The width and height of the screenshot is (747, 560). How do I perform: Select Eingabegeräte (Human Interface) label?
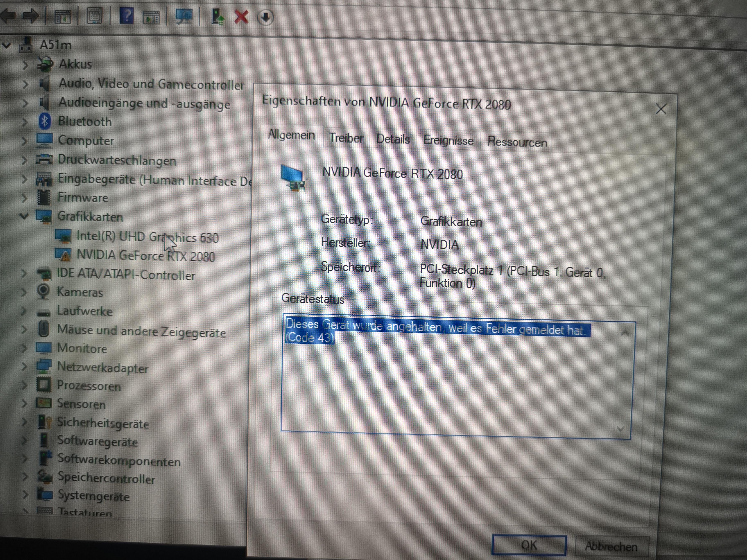click(155, 180)
